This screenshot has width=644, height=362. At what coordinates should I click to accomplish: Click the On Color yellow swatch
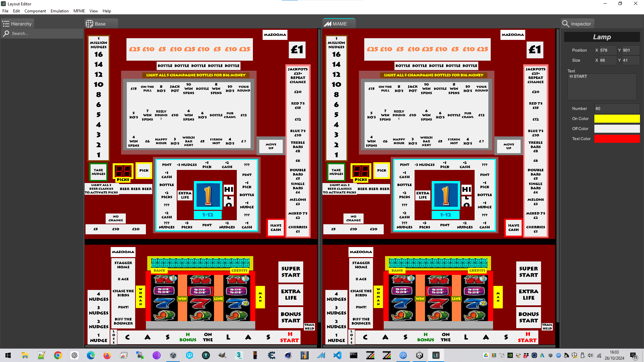coord(617,119)
